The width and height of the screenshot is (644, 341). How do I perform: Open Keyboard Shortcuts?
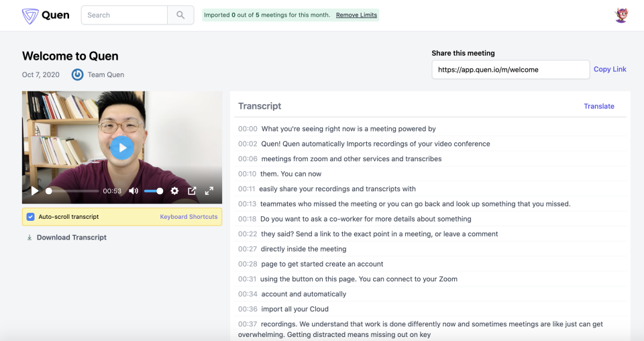189,217
